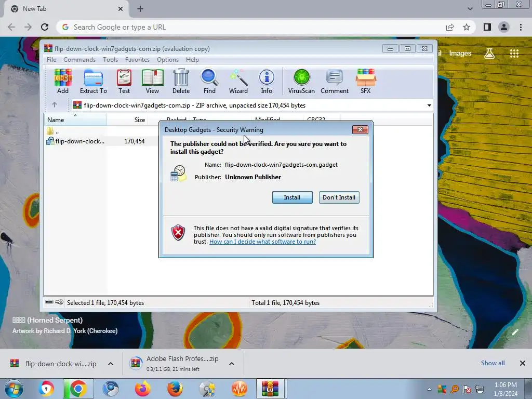Close the Chrome downloads bar
The image size is (532, 399).
point(523,363)
